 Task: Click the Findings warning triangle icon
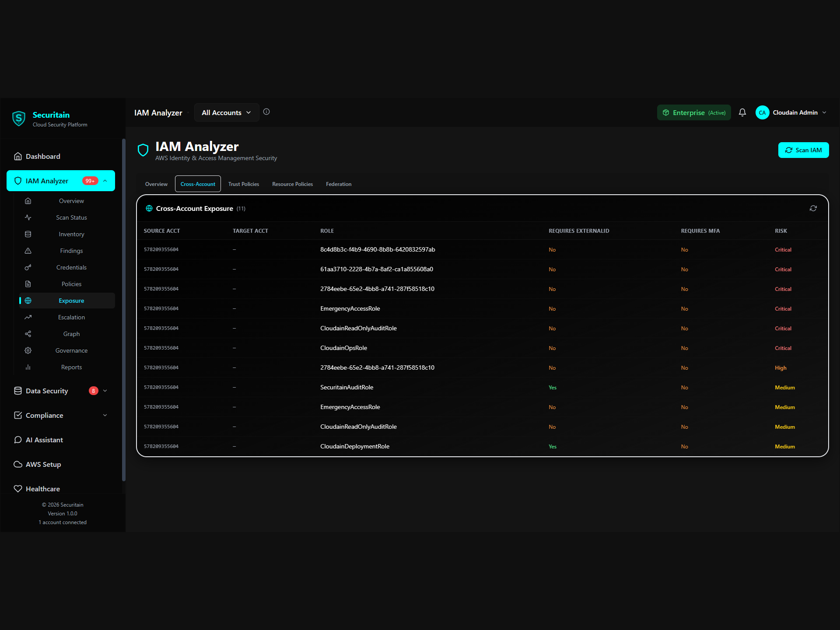tap(28, 251)
